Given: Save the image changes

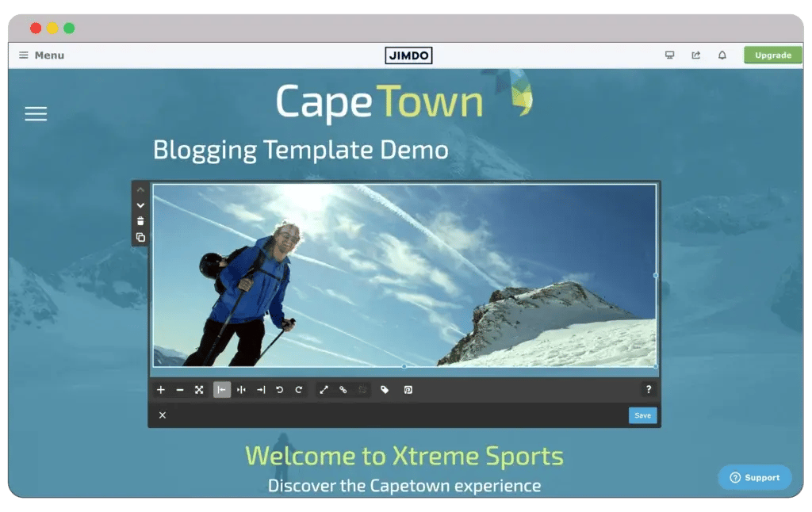Looking at the screenshot, I should (x=642, y=415).
